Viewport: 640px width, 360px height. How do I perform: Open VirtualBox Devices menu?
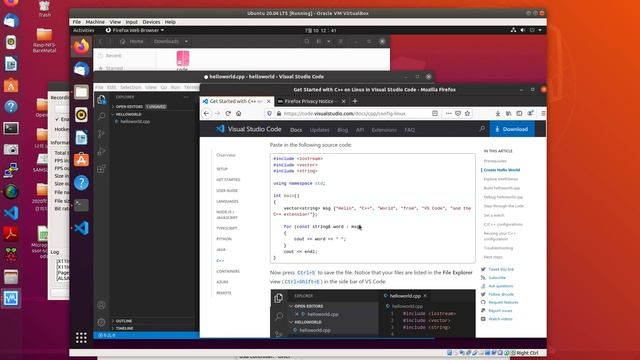click(151, 22)
